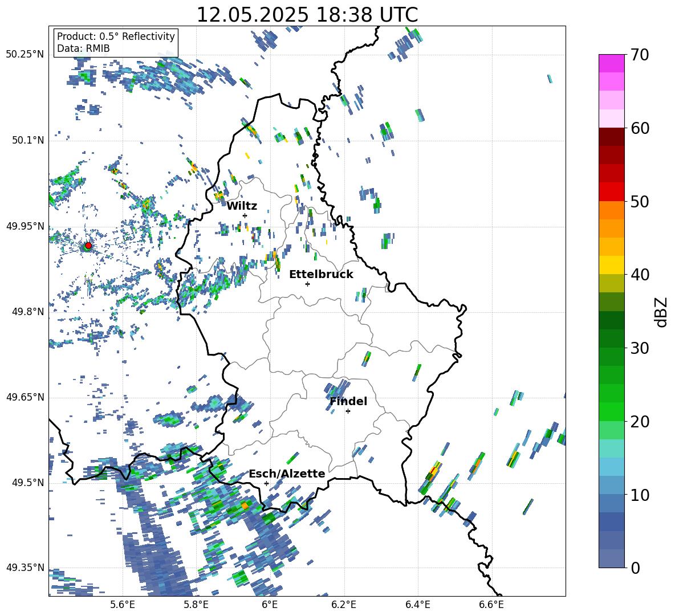675x616 pixels.
Task: Click the grey-blue bottom colorbar segment
Action: click(611, 558)
